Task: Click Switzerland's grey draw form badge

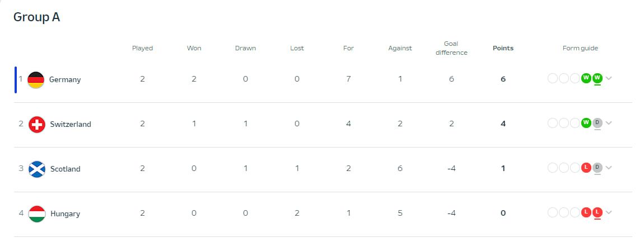Action: tap(598, 123)
